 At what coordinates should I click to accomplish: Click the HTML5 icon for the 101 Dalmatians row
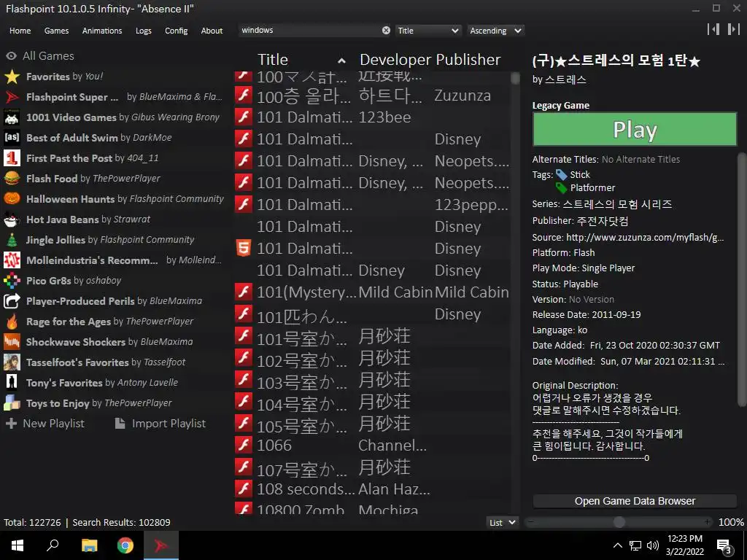(x=244, y=248)
